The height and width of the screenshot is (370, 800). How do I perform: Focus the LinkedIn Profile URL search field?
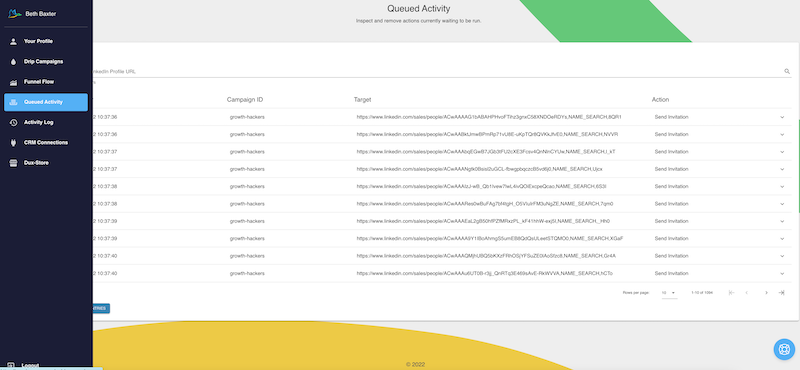(436, 71)
